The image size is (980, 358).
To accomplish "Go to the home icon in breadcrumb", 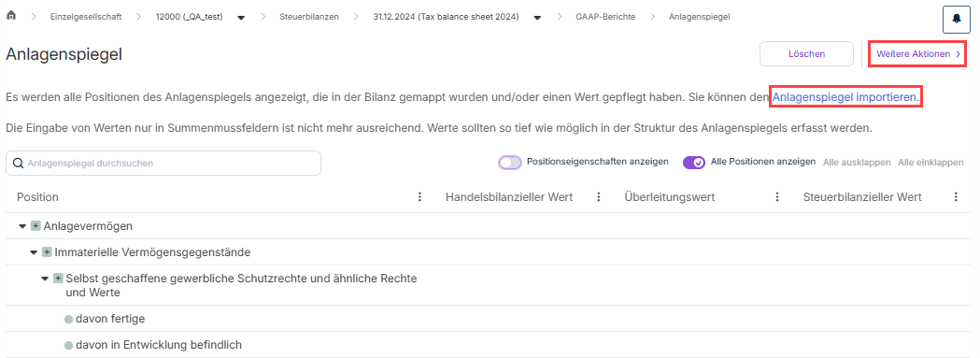I will pyautogui.click(x=10, y=17).
